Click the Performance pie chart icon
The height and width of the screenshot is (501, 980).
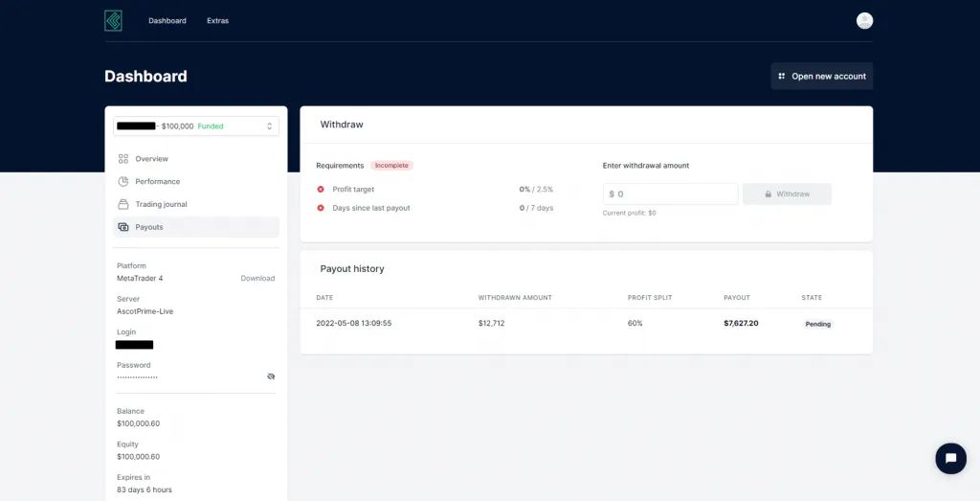tap(123, 181)
